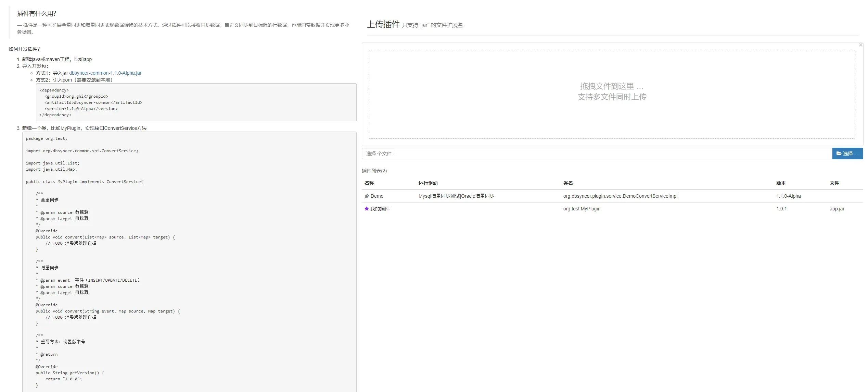This screenshot has width=868, height=392.
Task: Click app.jar file name in plugin list
Action: 837,209
